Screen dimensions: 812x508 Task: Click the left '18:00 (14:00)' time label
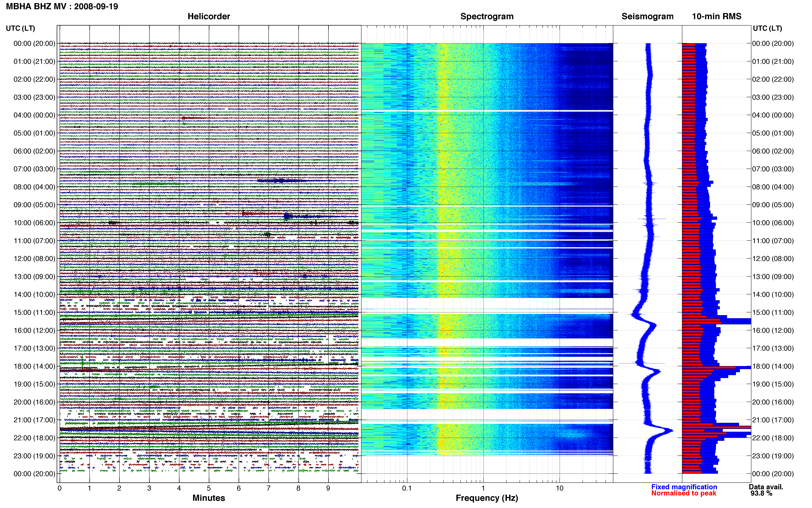pos(34,366)
